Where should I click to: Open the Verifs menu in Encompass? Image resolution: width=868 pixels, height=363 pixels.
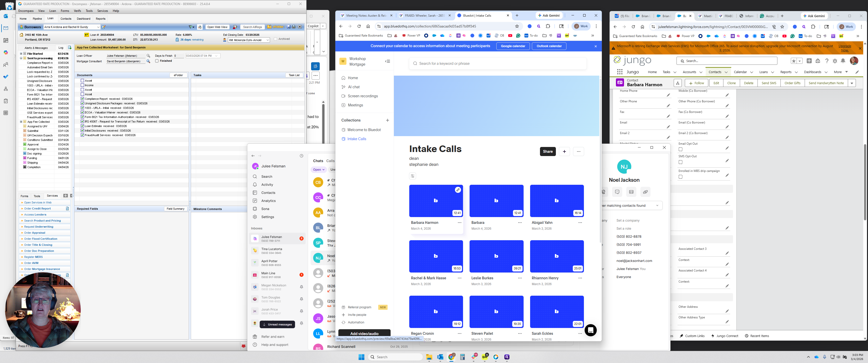pyautogui.click(x=77, y=11)
